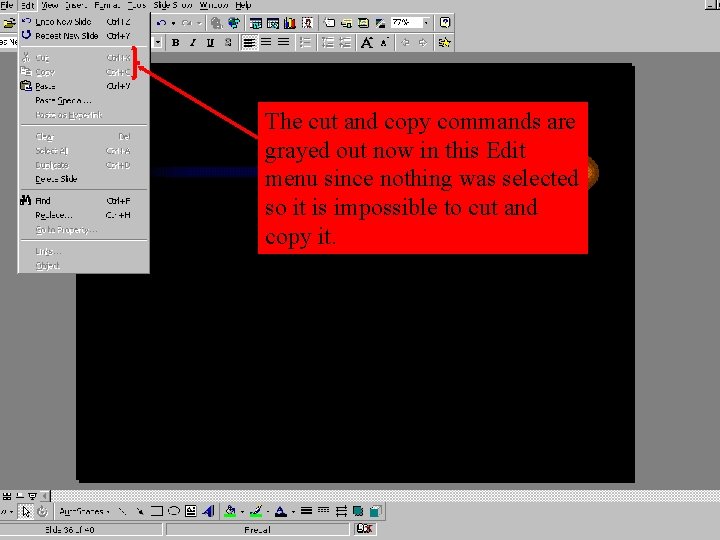Open the Slide Show menu
The image size is (720, 540).
click(173, 5)
